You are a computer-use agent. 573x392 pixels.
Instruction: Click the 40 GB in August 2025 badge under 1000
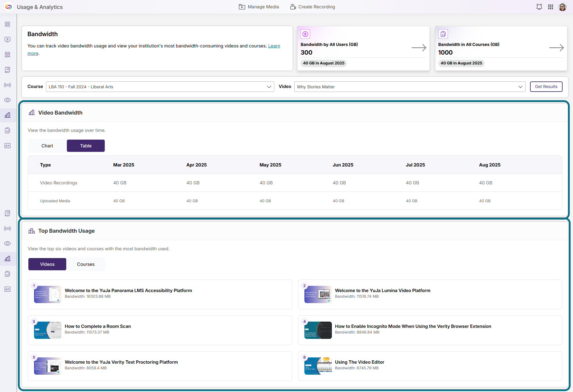[461, 63]
